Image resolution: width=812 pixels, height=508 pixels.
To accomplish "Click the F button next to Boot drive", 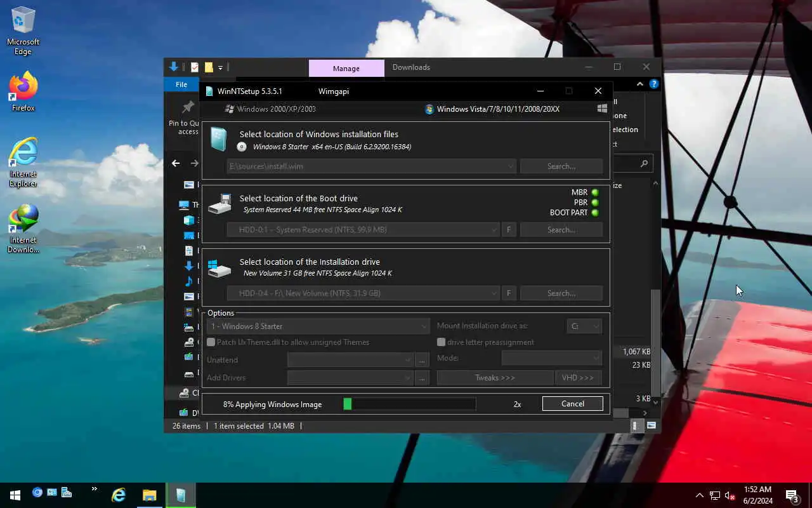I will point(509,230).
